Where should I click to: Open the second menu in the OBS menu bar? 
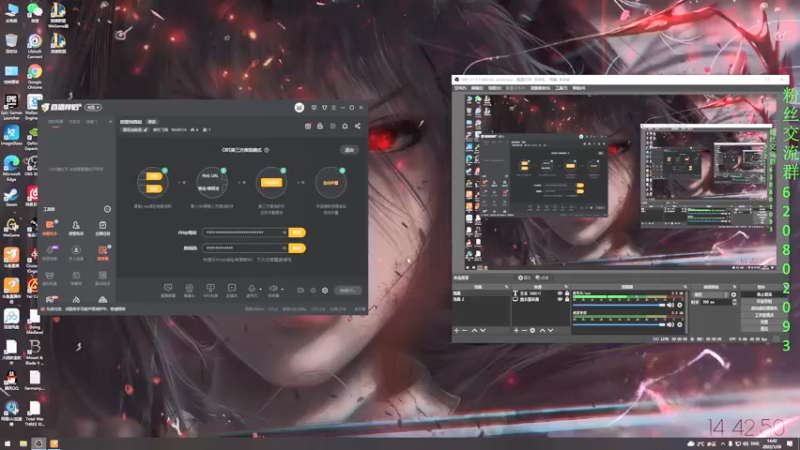(477, 88)
